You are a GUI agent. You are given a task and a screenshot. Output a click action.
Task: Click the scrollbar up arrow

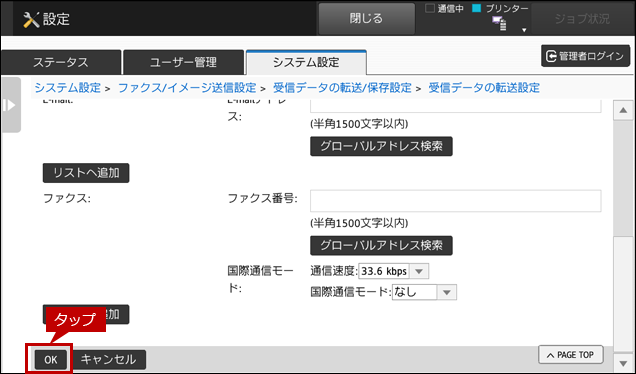pos(623,110)
